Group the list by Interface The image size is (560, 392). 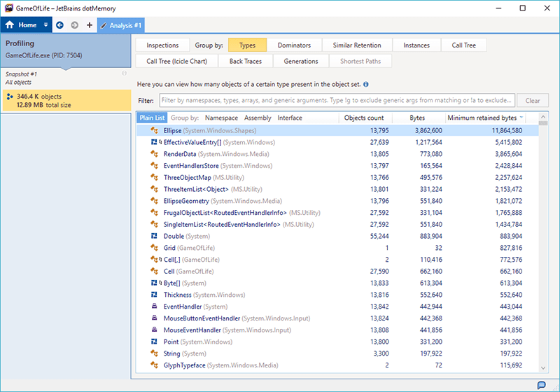tap(290, 118)
